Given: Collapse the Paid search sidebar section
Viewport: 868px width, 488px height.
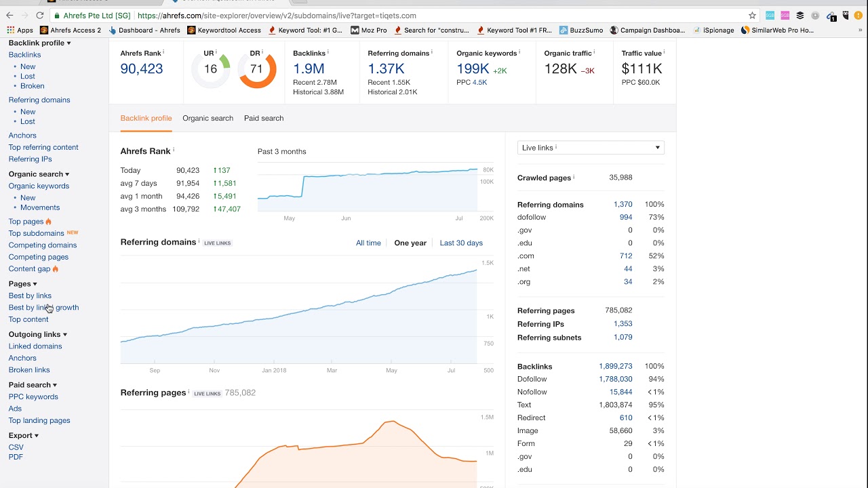Looking at the screenshot, I should 33,385.
